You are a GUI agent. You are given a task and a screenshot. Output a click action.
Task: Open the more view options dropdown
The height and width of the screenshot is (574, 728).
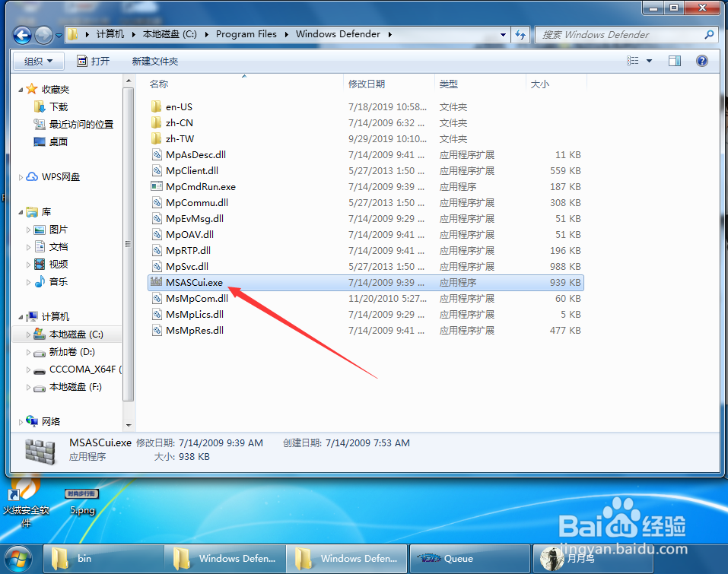649,61
